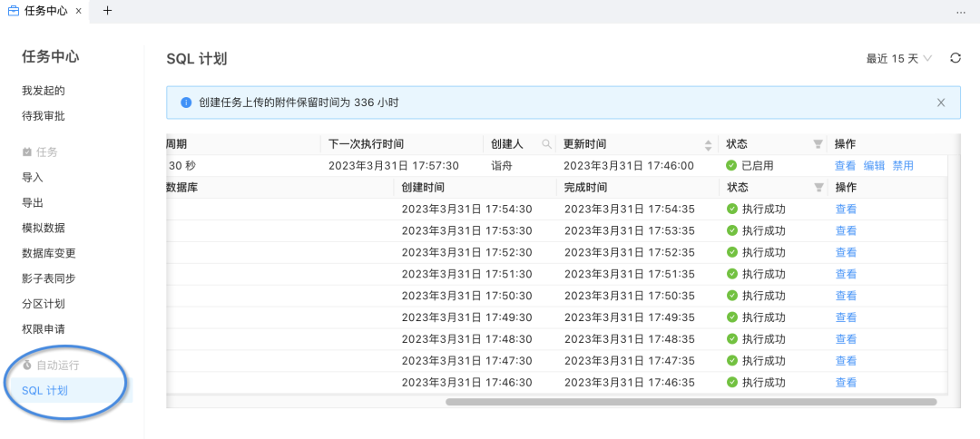Open 待我审批 in the sidebar
This screenshot has width=980, height=439.
click(x=44, y=116)
